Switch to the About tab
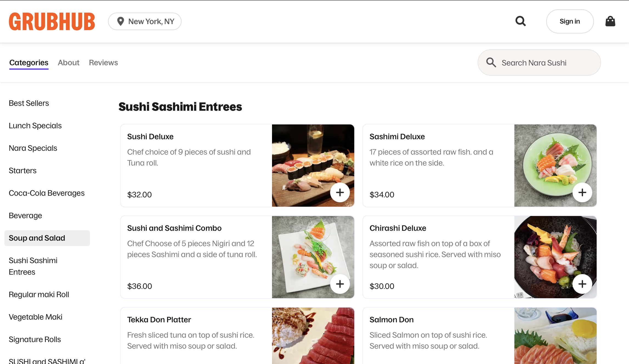Viewport: 629px width, 364px height. pyautogui.click(x=68, y=62)
